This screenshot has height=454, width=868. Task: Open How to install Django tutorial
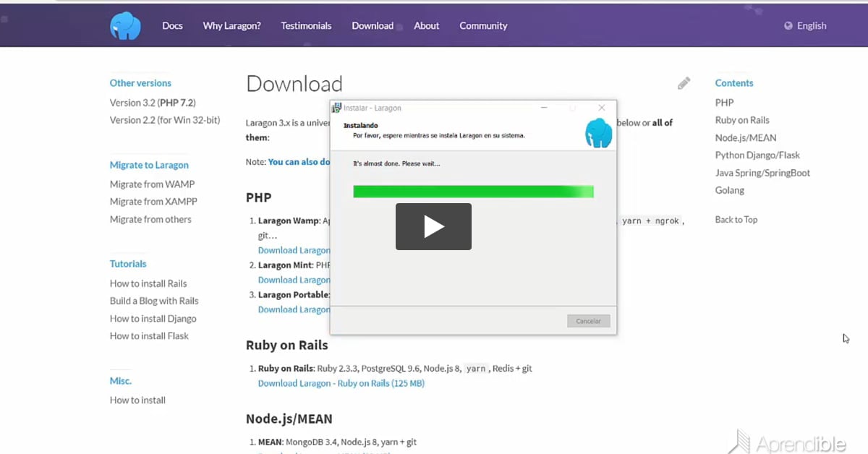pyautogui.click(x=153, y=318)
